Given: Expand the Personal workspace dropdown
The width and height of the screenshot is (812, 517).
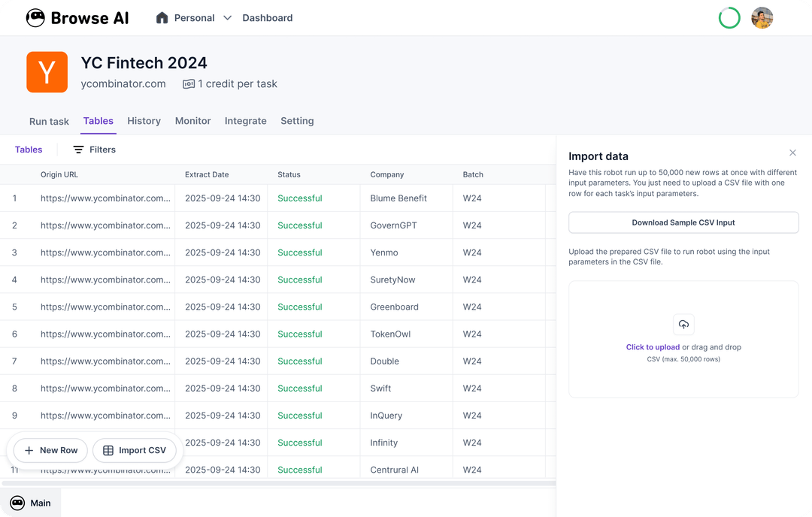Looking at the screenshot, I should (227, 17).
